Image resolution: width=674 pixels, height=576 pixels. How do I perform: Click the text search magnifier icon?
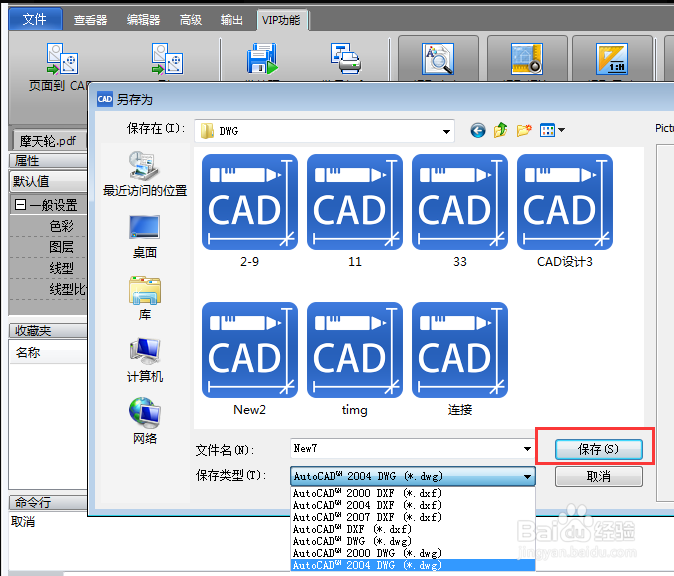point(438,58)
